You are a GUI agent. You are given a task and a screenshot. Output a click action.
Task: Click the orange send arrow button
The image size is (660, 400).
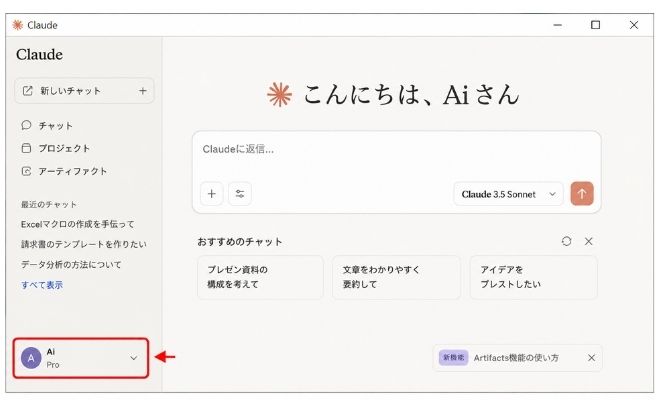click(582, 194)
